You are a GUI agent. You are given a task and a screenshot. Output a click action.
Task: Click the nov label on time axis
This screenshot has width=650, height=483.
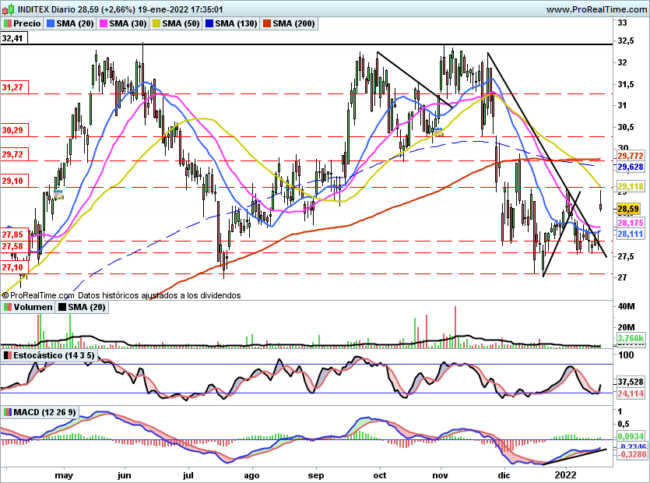(x=440, y=475)
